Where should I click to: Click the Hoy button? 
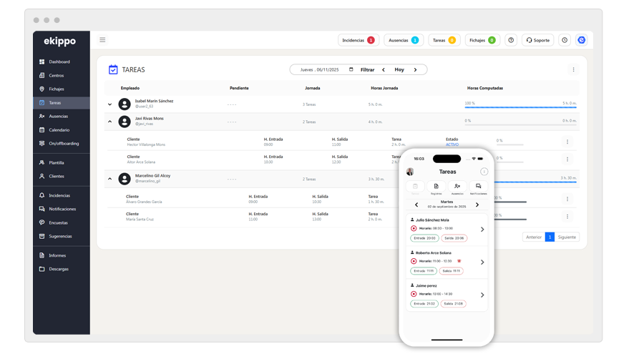point(399,69)
